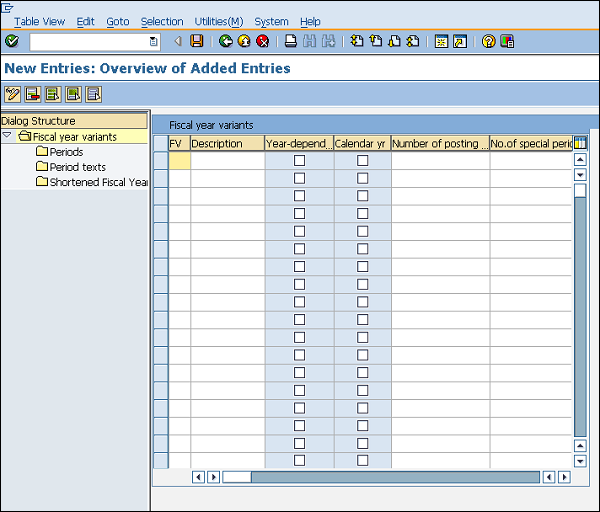Open the command field dropdown history
The height and width of the screenshot is (512, 600).
153,41
